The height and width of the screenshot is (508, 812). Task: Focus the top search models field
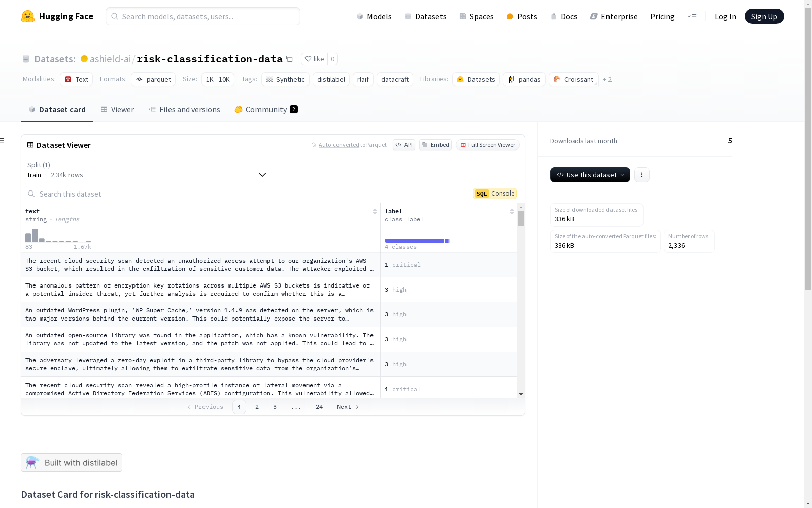coord(203,16)
